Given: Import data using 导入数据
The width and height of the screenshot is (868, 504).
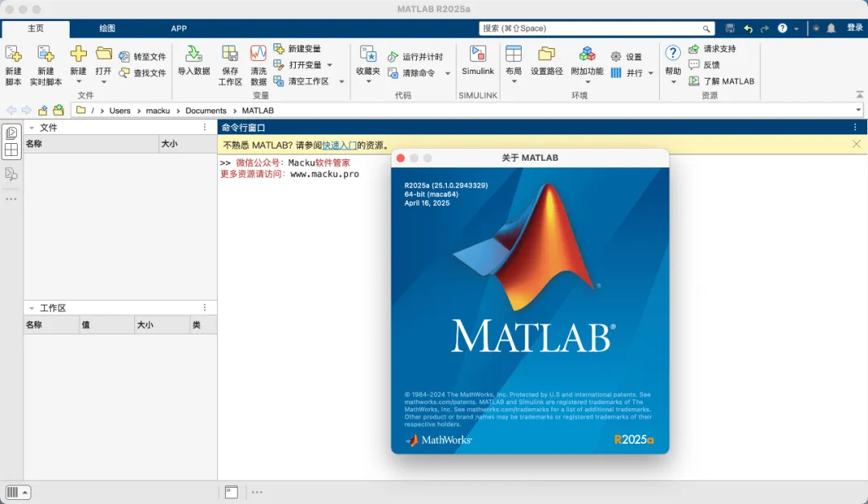Looking at the screenshot, I should coord(194,60).
